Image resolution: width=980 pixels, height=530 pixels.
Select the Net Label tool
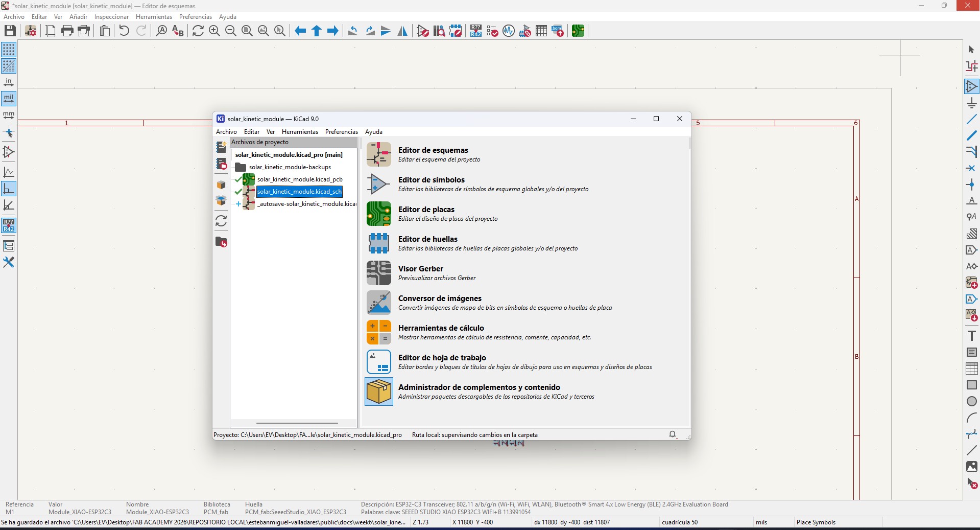971,201
